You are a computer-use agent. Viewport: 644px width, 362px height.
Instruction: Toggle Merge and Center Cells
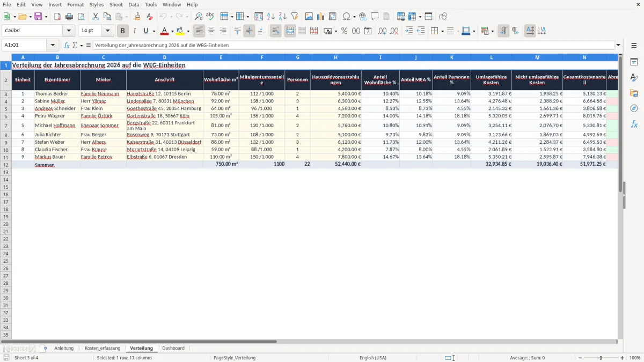tap(290, 31)
